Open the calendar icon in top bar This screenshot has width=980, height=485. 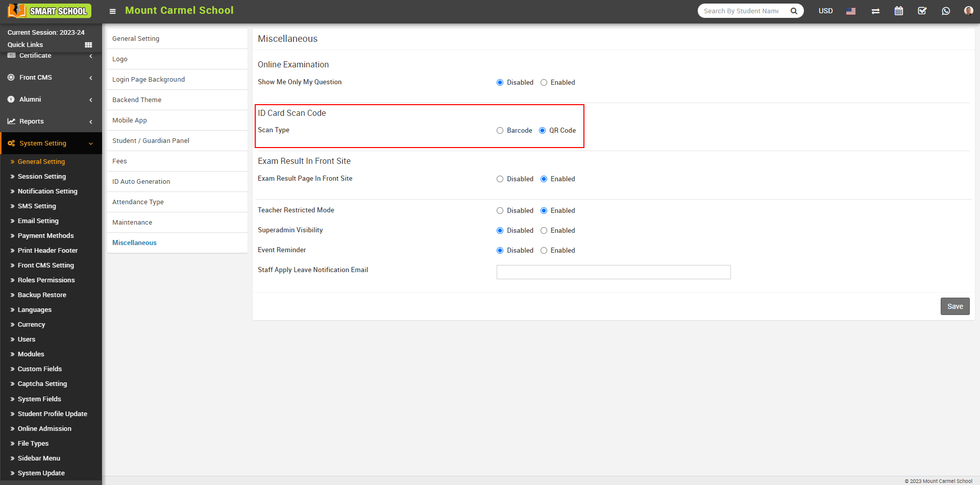(899, 11)
